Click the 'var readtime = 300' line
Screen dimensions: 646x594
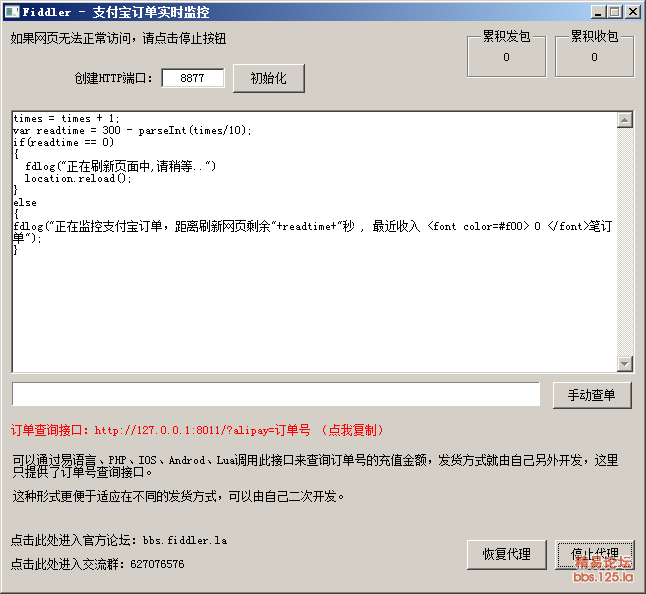(x=132, y=131)
